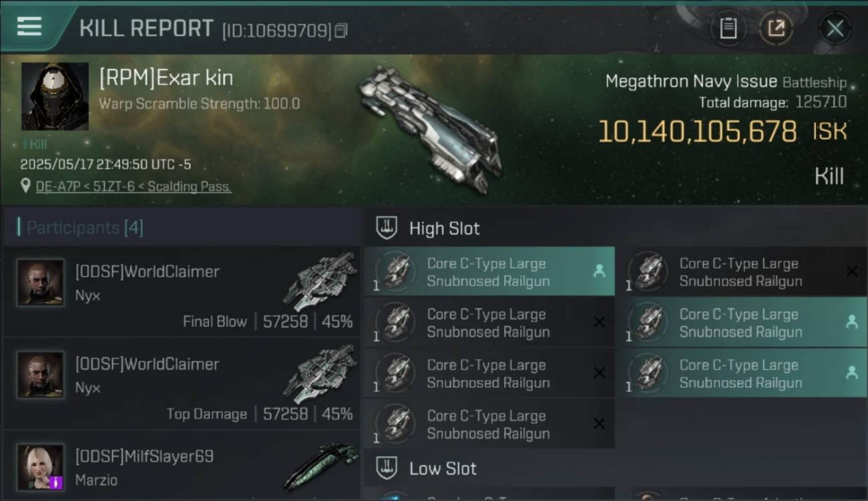This screenshot has height=501, width=868.
Task: Open the clipboard notes icon
Action: [x=728, y=28]
